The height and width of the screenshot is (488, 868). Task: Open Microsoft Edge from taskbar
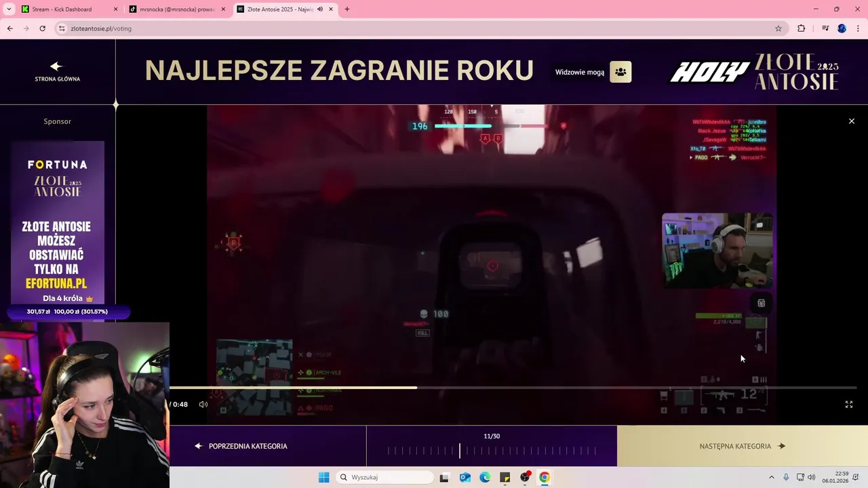(485, 477)
